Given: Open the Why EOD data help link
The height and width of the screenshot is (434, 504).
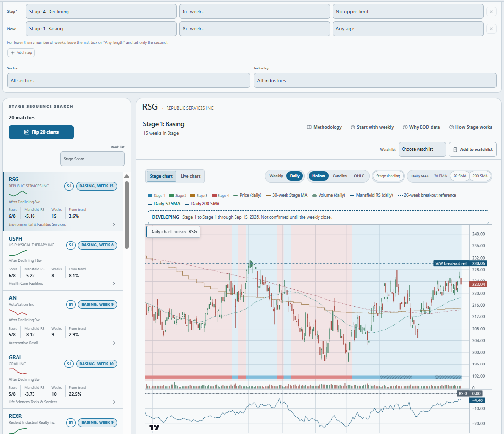Looking at the screenshot, I should pos(421,127).
